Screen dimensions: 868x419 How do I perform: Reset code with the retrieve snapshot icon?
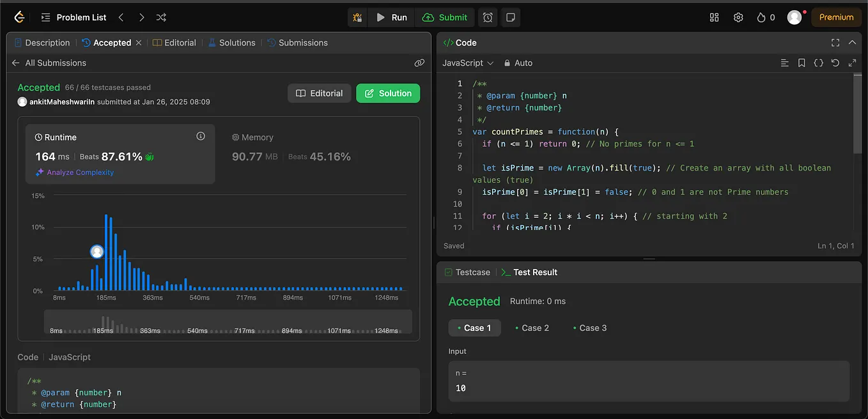(x=835, y=63)
